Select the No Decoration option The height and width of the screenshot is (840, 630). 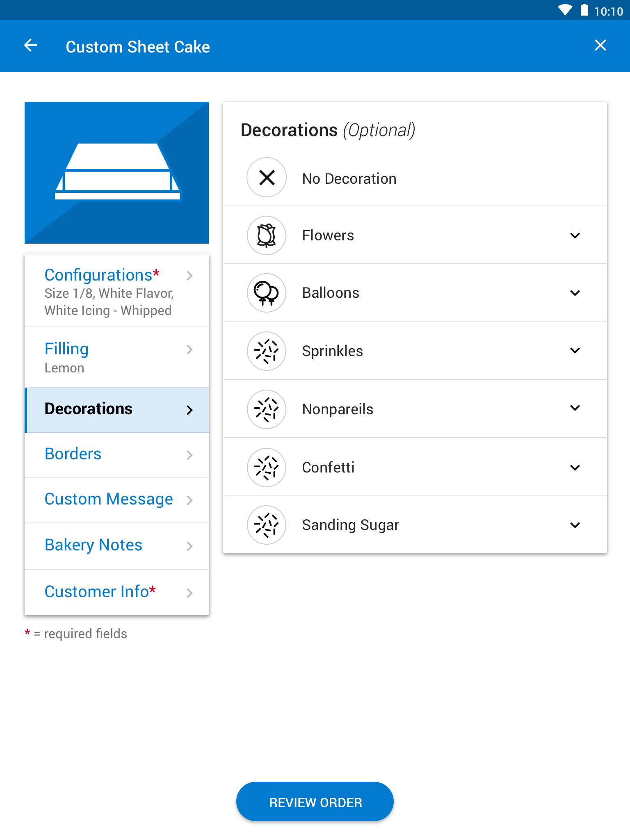tap(415, 178)
